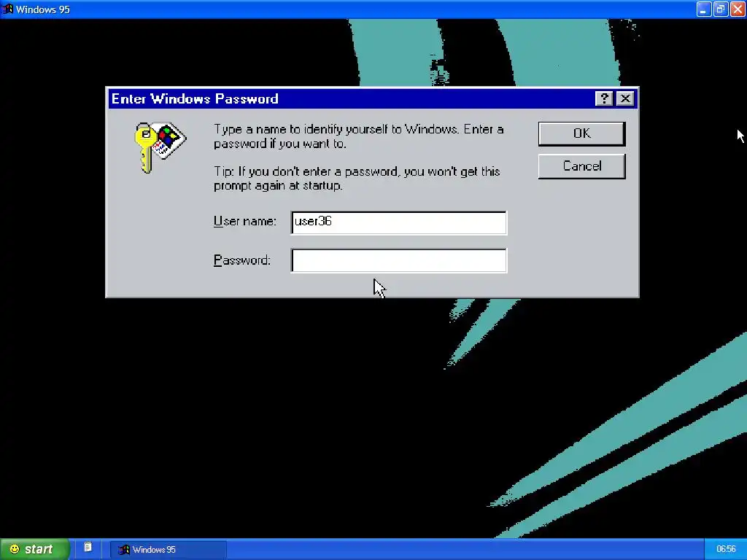747x560 pixels.
Task: Click the "Type a name to identify yourself" text
Action: tap(358, 136)
